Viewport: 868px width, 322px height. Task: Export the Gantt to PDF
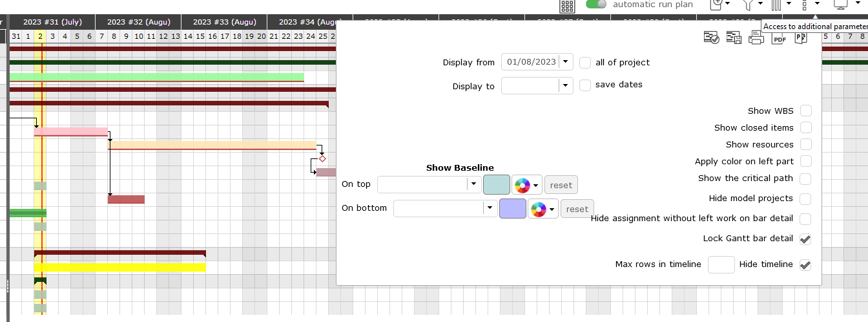tap(779, 38)
